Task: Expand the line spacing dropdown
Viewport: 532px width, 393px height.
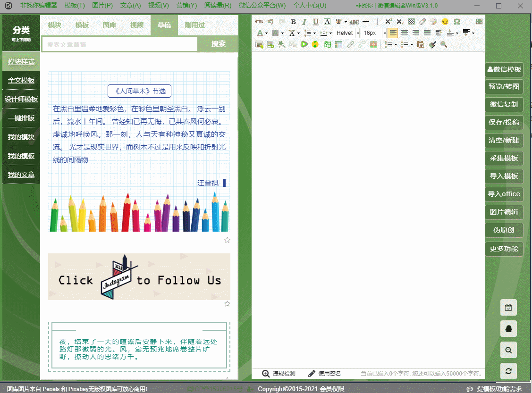Action: coord(314,33)
